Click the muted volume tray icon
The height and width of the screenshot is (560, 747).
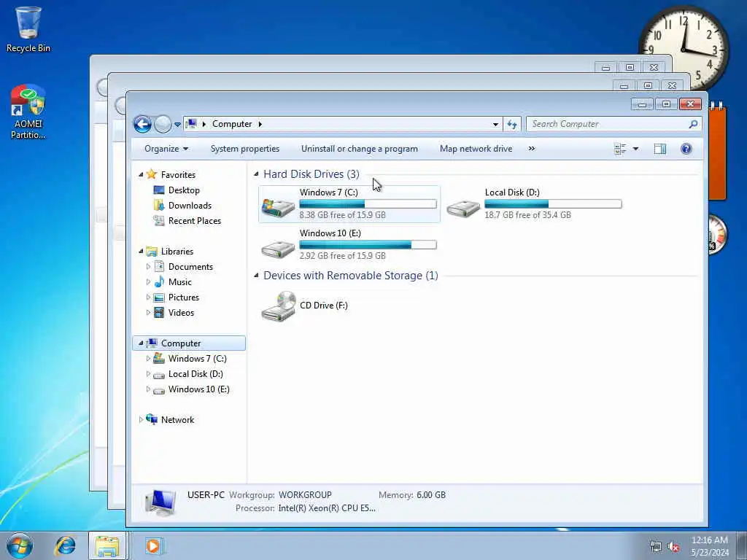click(673, 546)
